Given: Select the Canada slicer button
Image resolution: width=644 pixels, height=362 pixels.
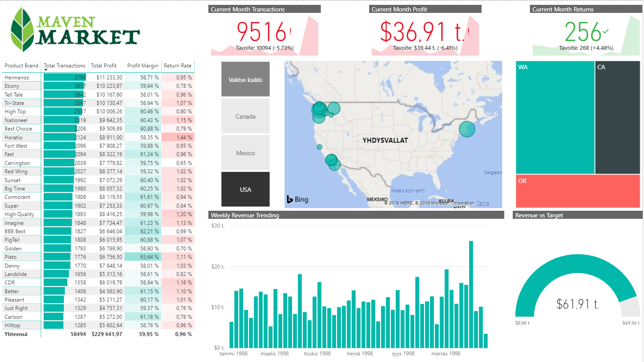Looking at the screenshot, I should pyautogui.click(x=245, y=116).
